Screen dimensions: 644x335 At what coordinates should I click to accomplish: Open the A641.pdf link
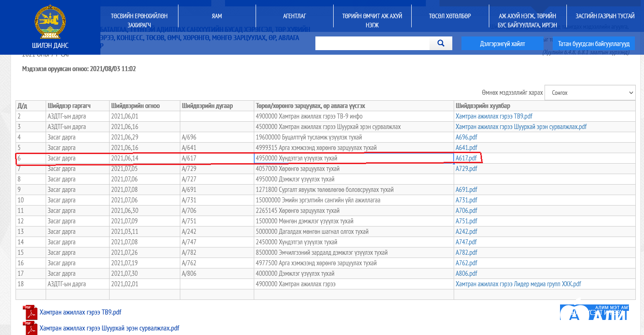click(466, 148)
